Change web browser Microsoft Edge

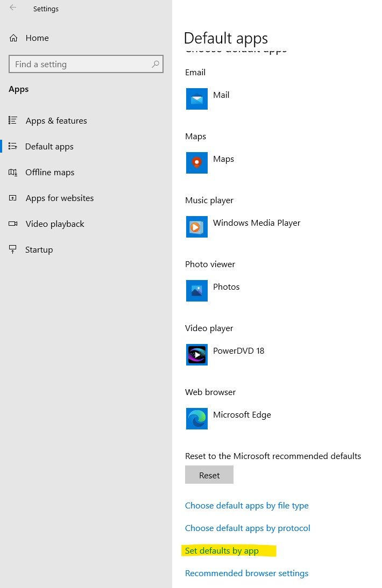point(229,419)
